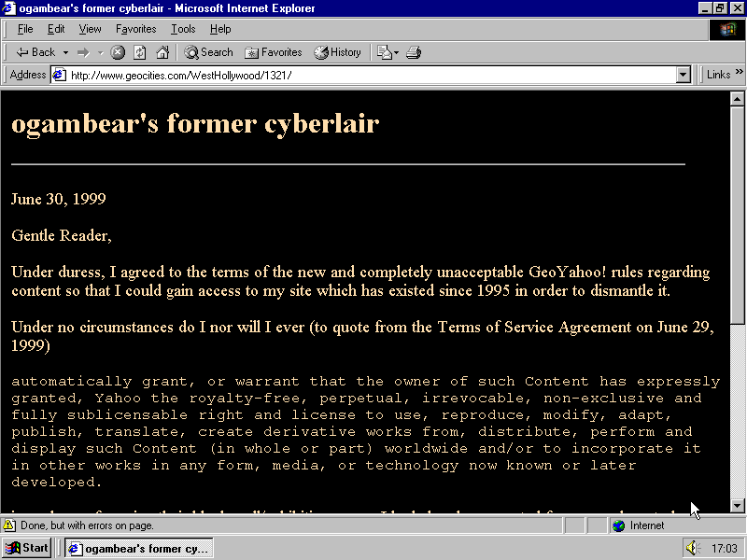Open the Edit menu
This screenshot has width=747, height=560.
click(x=56, y=29)
